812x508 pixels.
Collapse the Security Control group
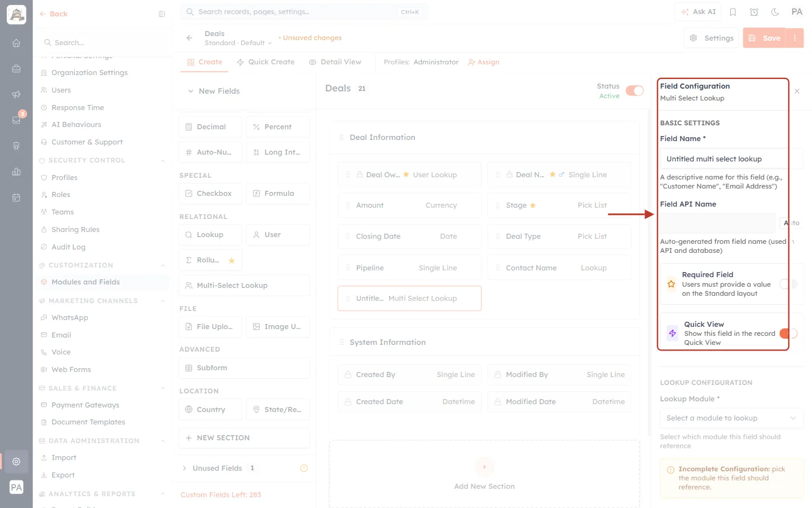point(163,160)
